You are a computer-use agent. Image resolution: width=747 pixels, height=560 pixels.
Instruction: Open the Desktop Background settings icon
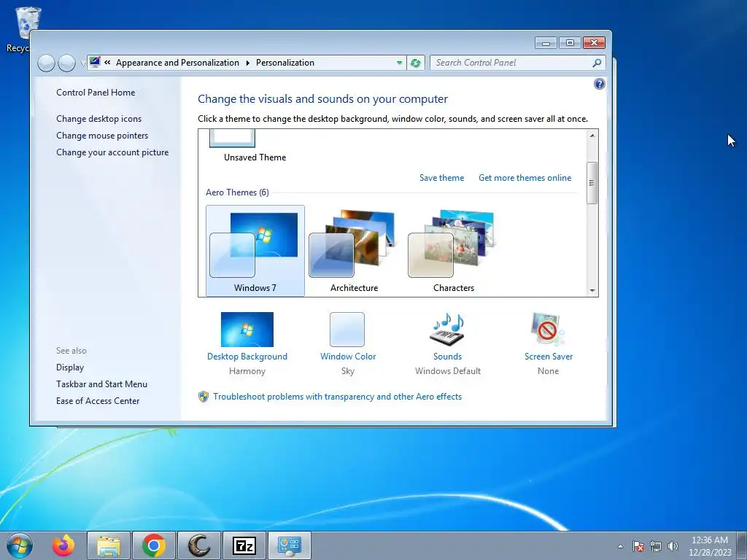(247, 329)
